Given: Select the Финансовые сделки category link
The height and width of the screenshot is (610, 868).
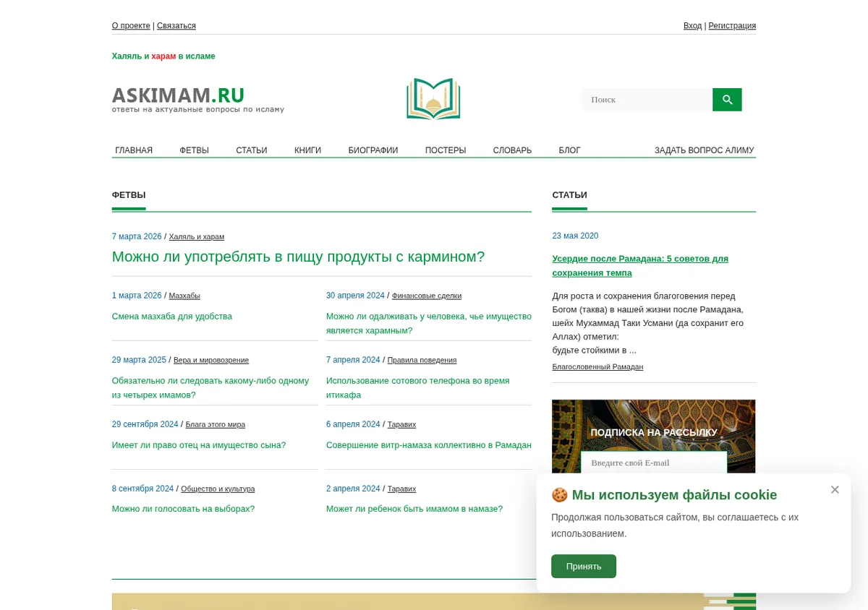Looking at the screenshot, I should click(427, 296).
